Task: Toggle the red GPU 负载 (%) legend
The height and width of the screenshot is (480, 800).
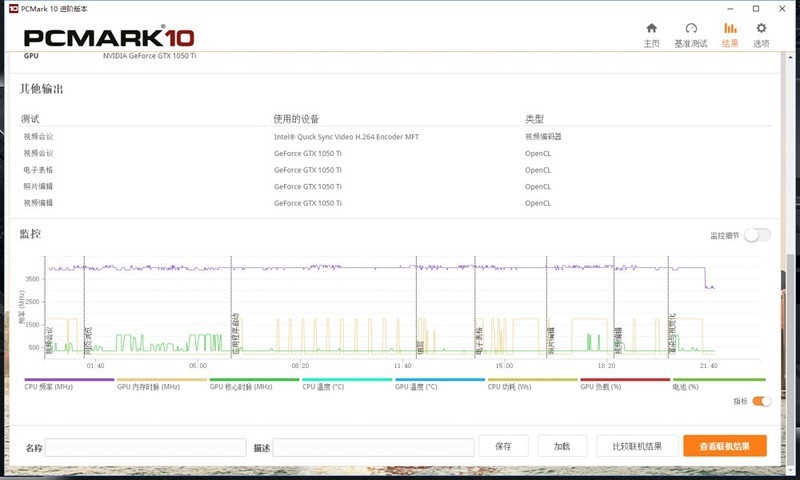Action: (x=625, y=384)
